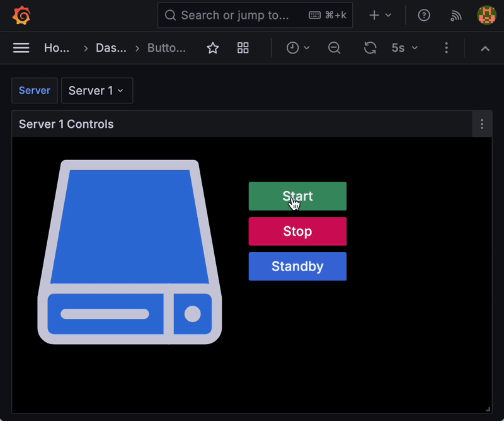
Task: Open the 5s refresh interval dropdown
Action: coord(404,48)
